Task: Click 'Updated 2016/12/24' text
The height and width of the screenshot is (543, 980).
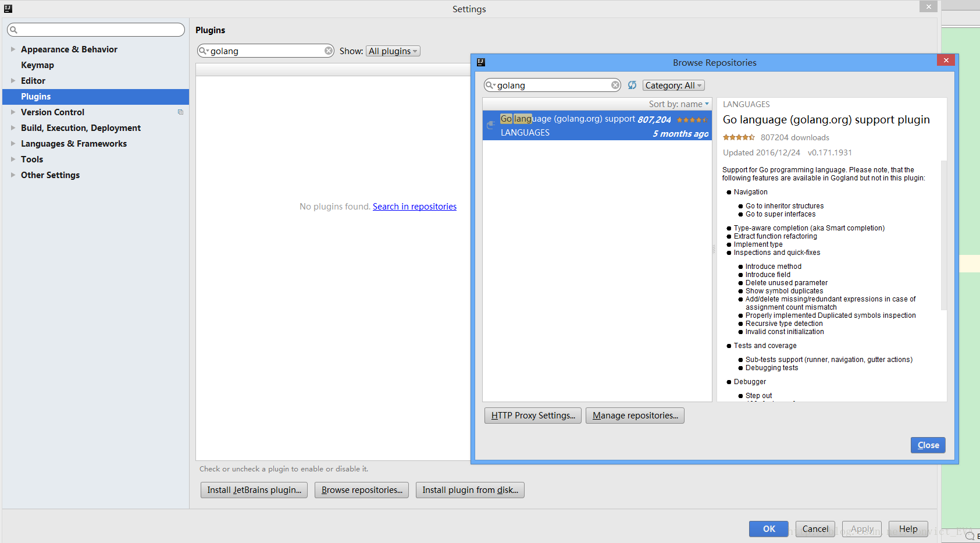Action: point(761,152)
